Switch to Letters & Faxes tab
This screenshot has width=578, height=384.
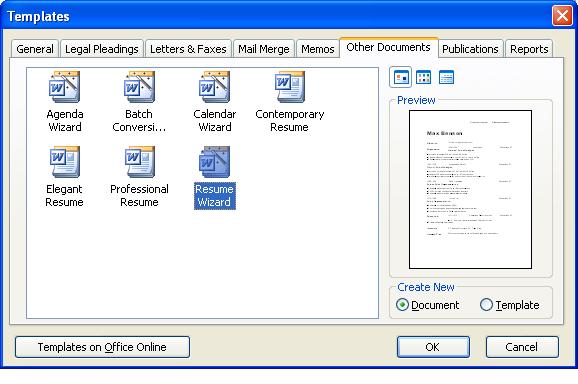[x=188, y=49]
